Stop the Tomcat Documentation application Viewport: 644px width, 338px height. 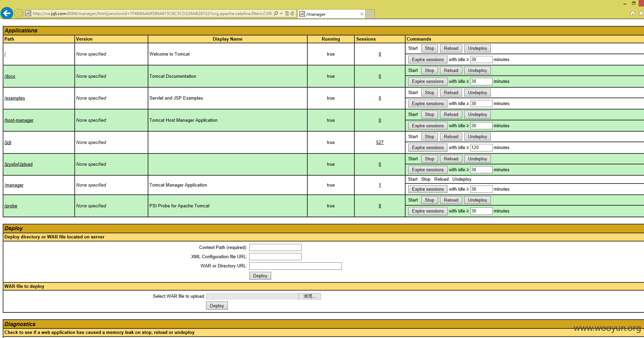(429, 71)
